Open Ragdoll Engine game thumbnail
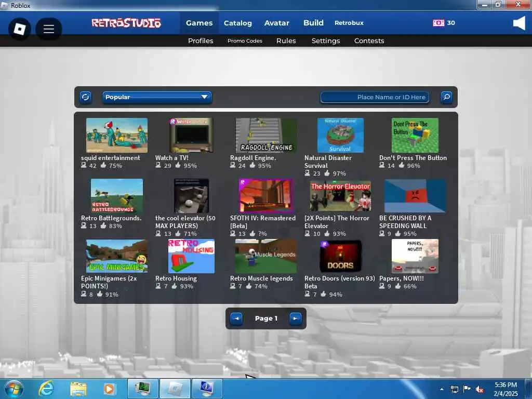 (x=266, y=135)
